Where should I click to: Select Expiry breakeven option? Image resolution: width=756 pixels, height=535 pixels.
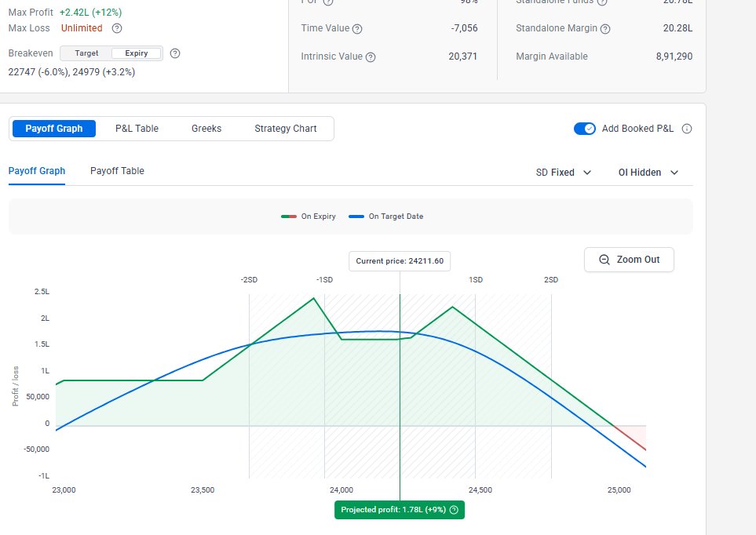tap(137, 53)
